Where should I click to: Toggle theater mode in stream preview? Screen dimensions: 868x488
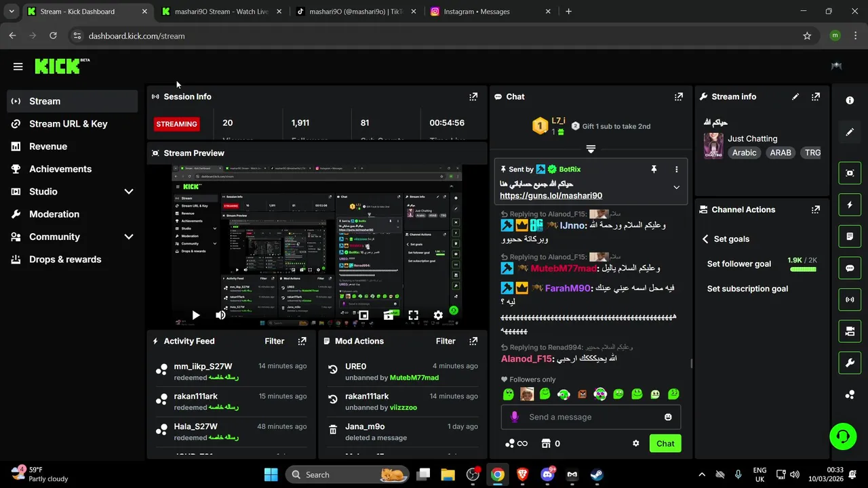389,315
